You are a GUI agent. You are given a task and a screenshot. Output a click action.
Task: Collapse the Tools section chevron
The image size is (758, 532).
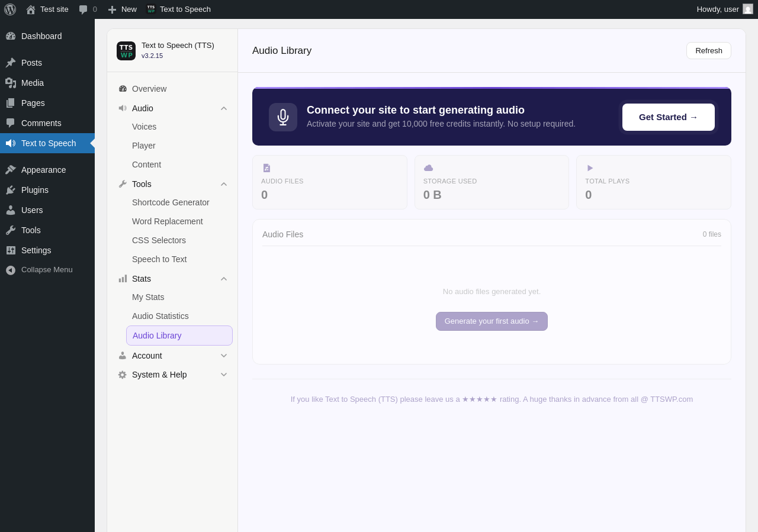[224, 184]
